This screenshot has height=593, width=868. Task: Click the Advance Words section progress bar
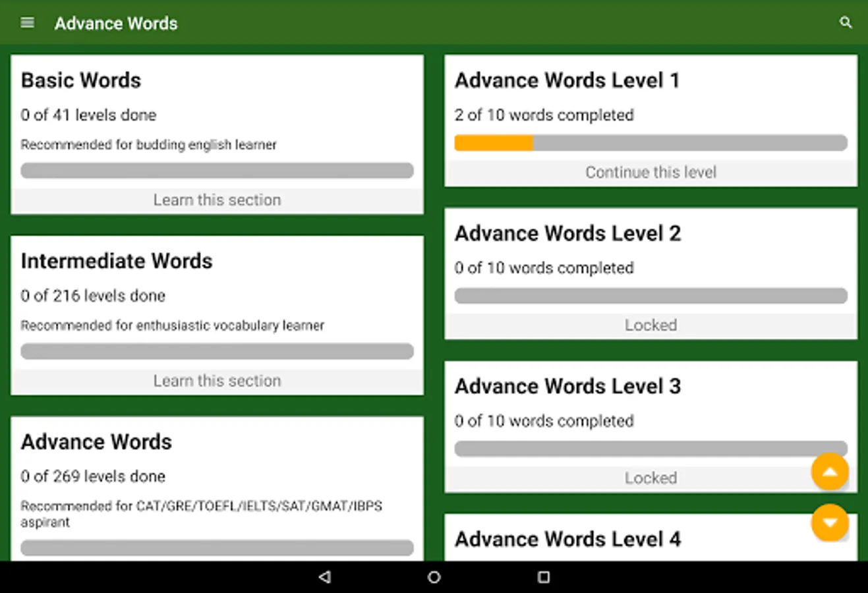coord(217,548)
